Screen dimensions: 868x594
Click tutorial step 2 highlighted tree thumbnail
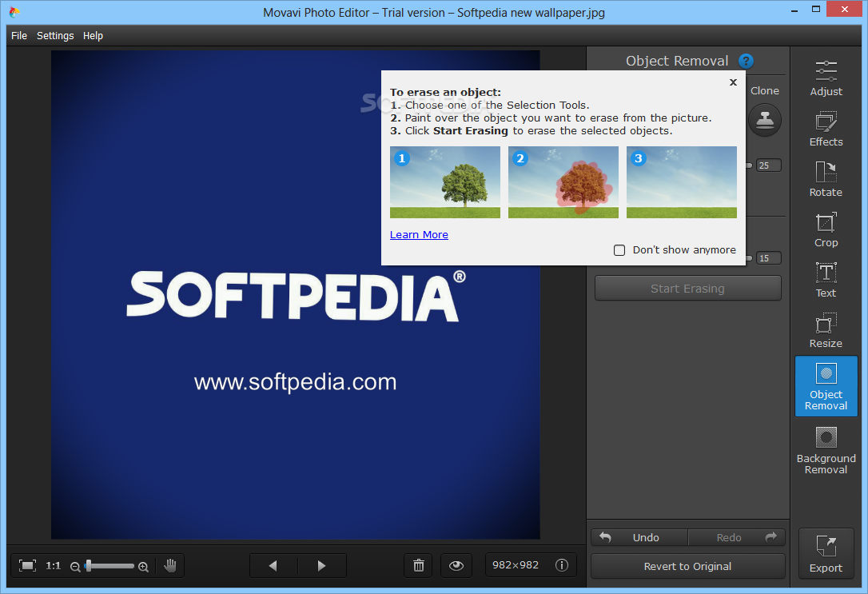(563, 182)
